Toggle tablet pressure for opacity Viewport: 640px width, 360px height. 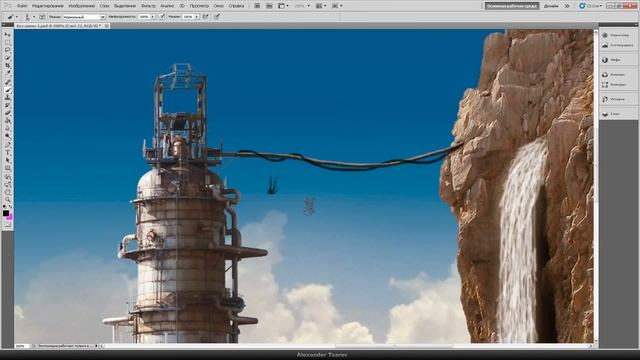(x=162, y=17)
